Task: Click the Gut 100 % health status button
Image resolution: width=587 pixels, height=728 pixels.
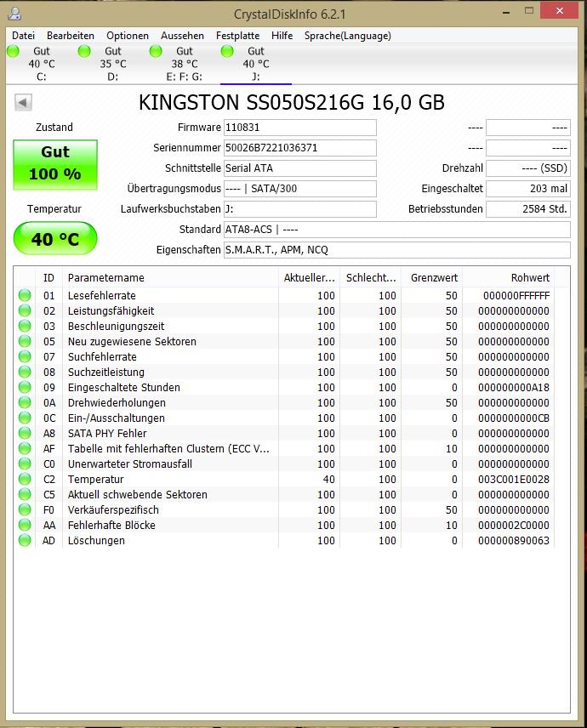Action: tap(55, 164)
